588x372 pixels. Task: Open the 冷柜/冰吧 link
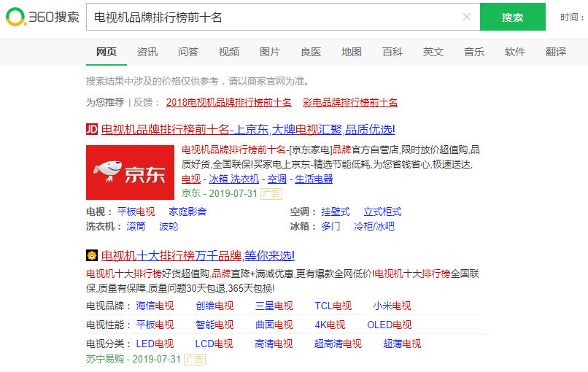point(374,227)
